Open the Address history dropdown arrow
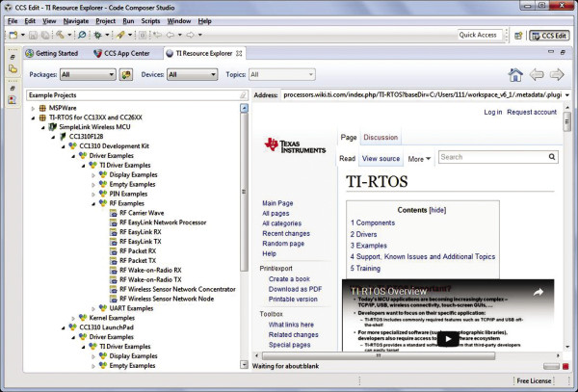This screenshot has height=392, width=578. click(x=567, y=95)
